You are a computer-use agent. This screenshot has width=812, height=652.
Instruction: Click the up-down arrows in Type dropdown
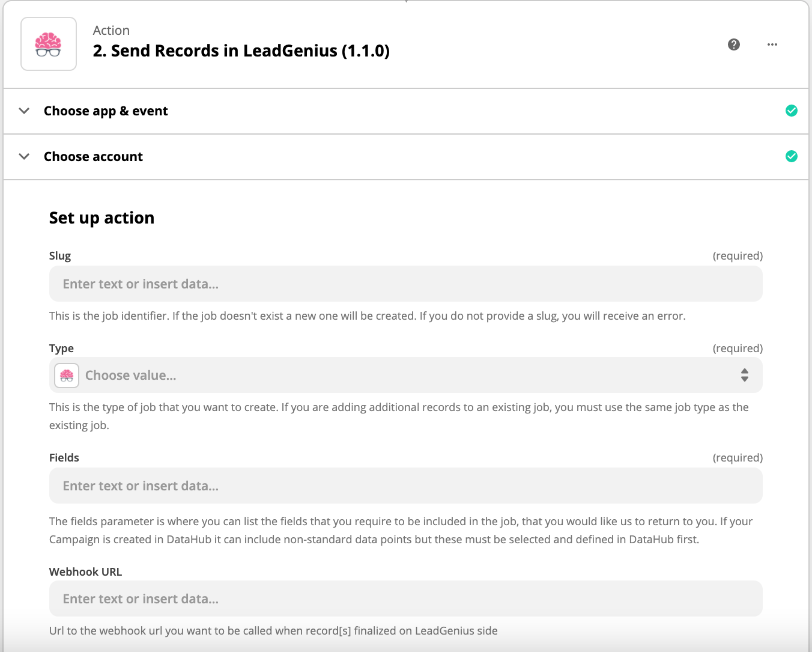(745, 376)
